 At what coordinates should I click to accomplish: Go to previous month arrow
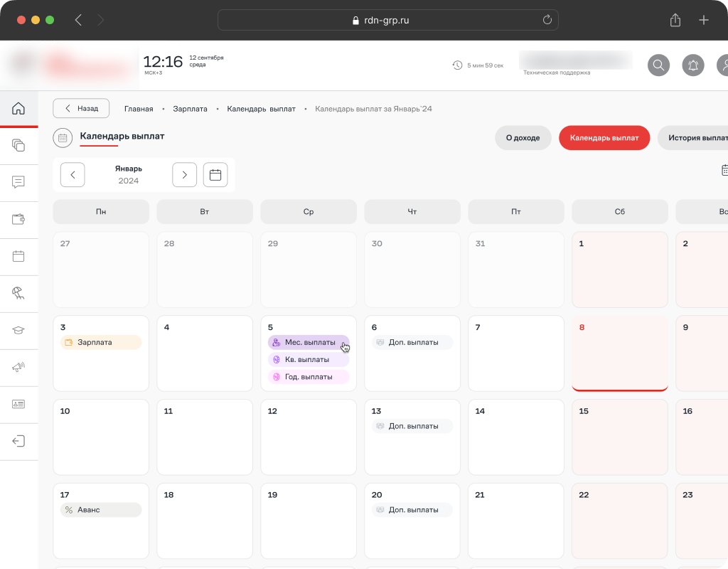click(x=73, y=175)
